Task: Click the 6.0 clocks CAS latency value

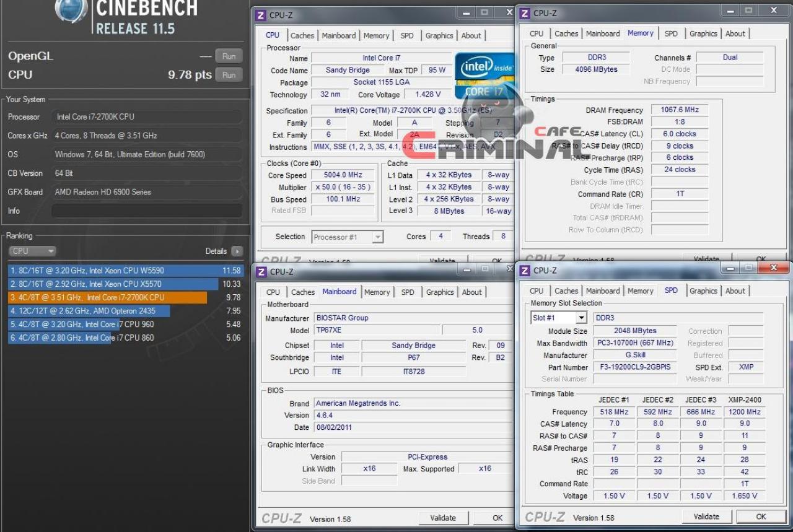Action: coord(679,134)
